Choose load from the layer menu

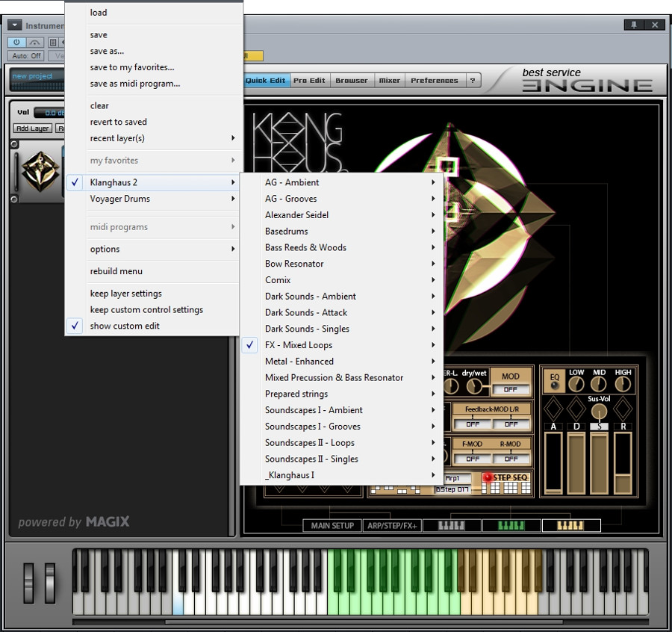click(152, 13)
